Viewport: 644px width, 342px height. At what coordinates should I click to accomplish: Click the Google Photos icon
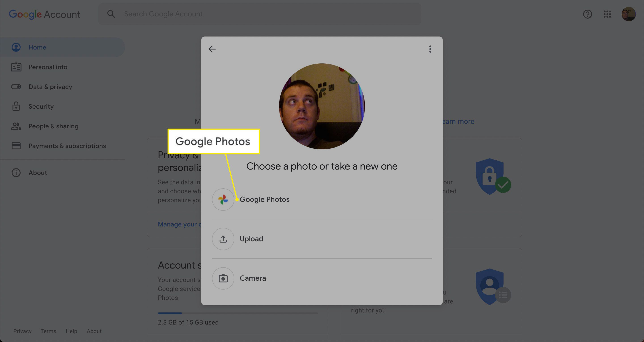[223, 199]
